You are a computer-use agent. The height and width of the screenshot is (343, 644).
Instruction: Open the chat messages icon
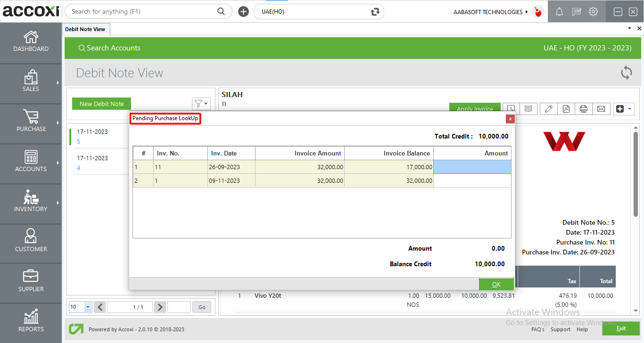576,11
